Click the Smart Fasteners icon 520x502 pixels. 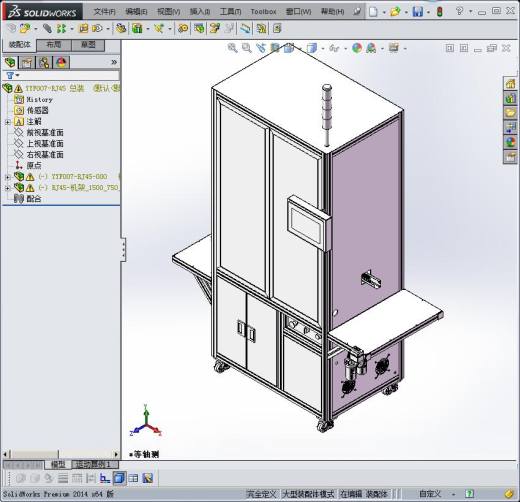[84, 29]
